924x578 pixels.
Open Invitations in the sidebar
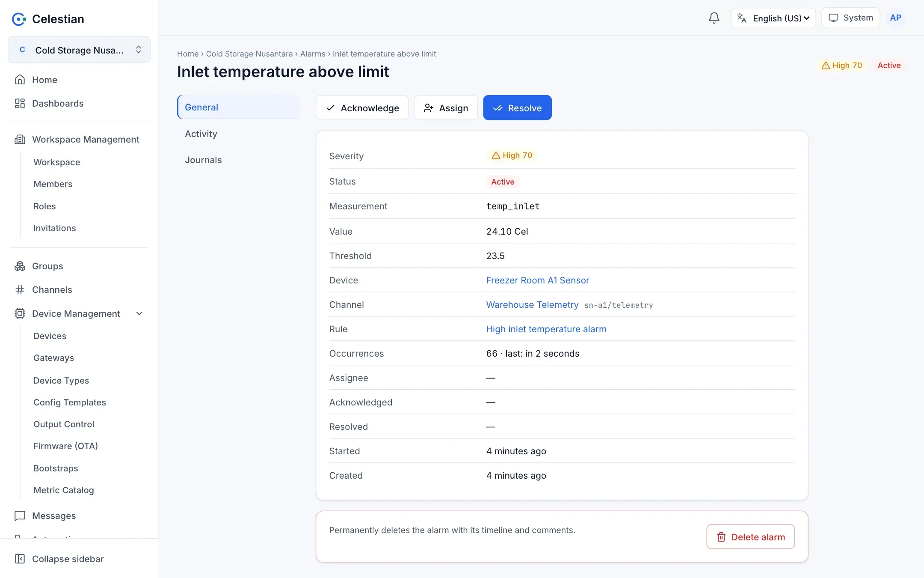54,228
